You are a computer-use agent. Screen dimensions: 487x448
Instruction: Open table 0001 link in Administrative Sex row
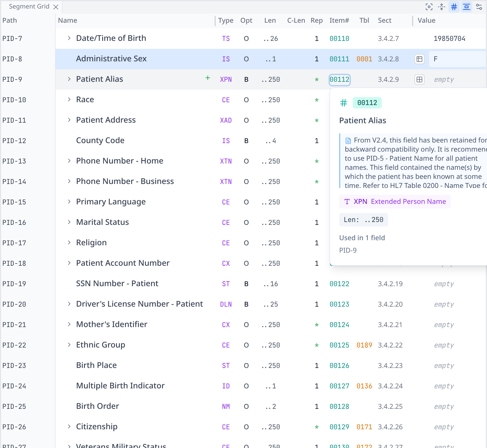tap(364, 59)
